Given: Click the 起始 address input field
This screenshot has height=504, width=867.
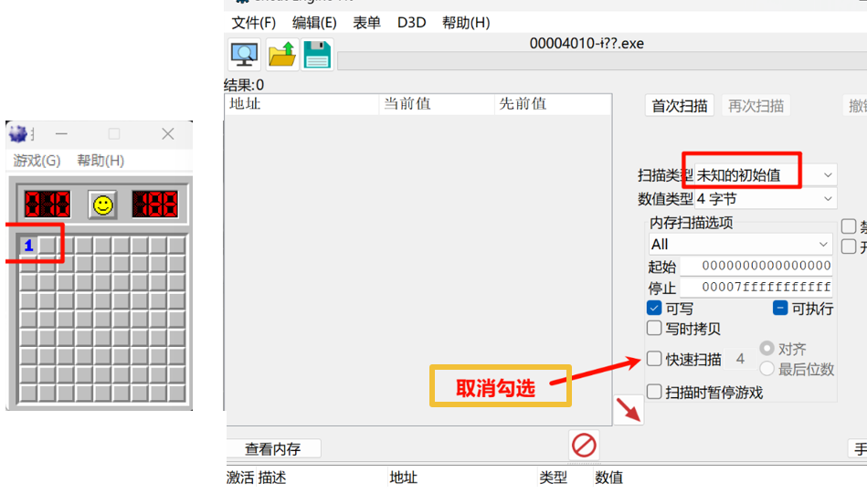Looking at the screenshot, I should point(756,266).
